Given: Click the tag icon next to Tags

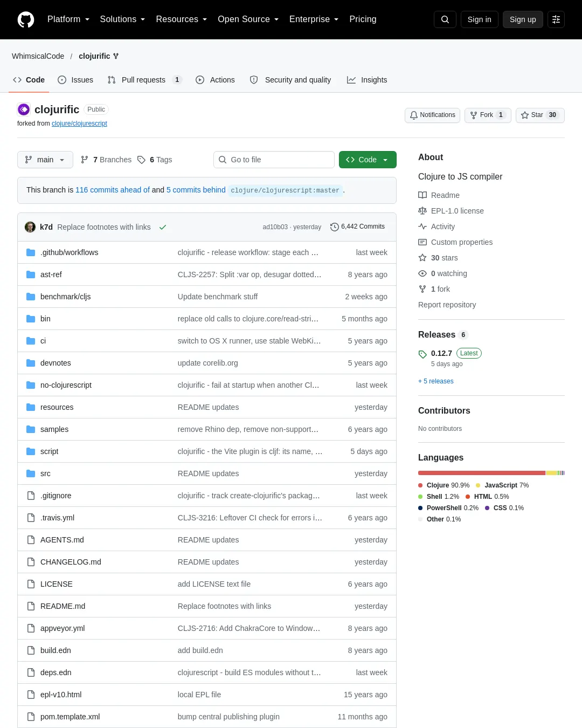Looking at the screenshot, I should [142, 160].
